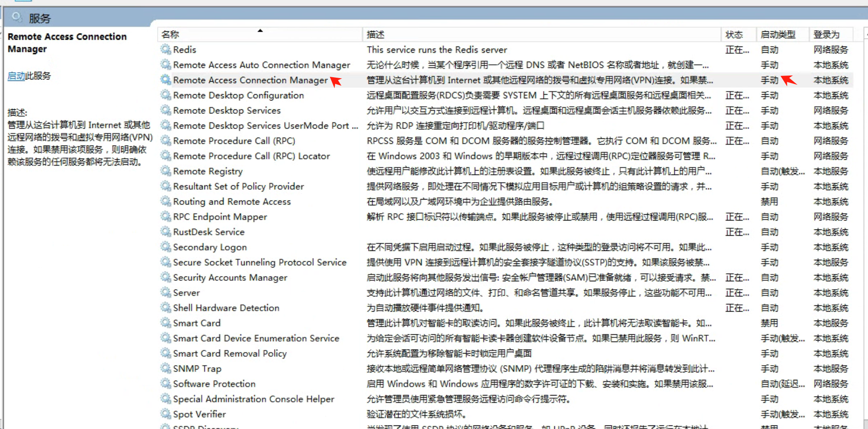Click the gear icon for Remote Access Auto Connection Manager
Image resolution: width=868 pixels, height=429 pixels.
click(166, 64)
